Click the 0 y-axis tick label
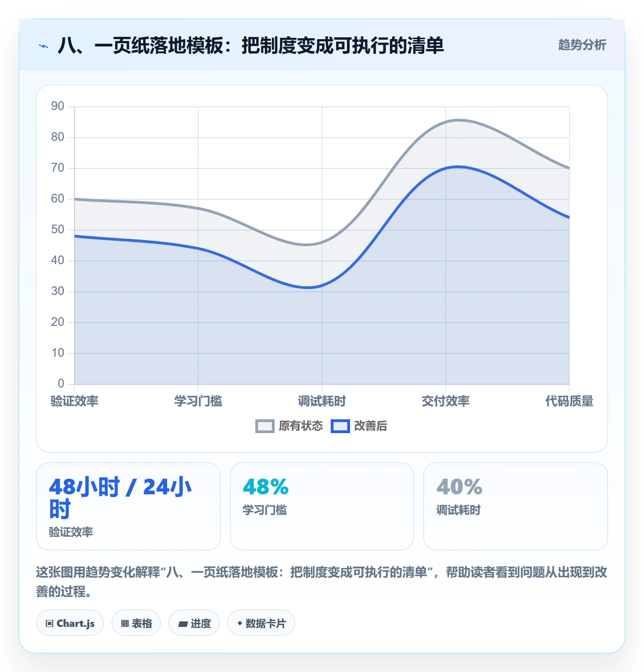 click(61, 384)
